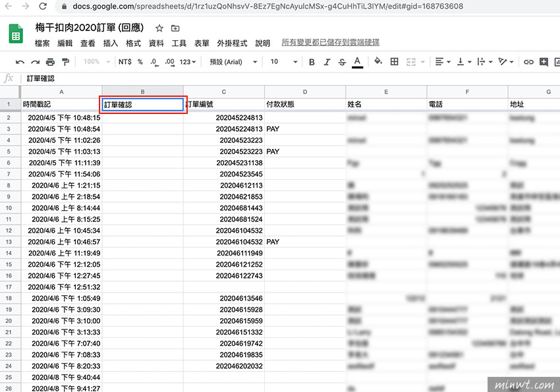Toggle bold formatting
Image resolution: width=560 pixels, height=392 pixels.
pos(312,62)
